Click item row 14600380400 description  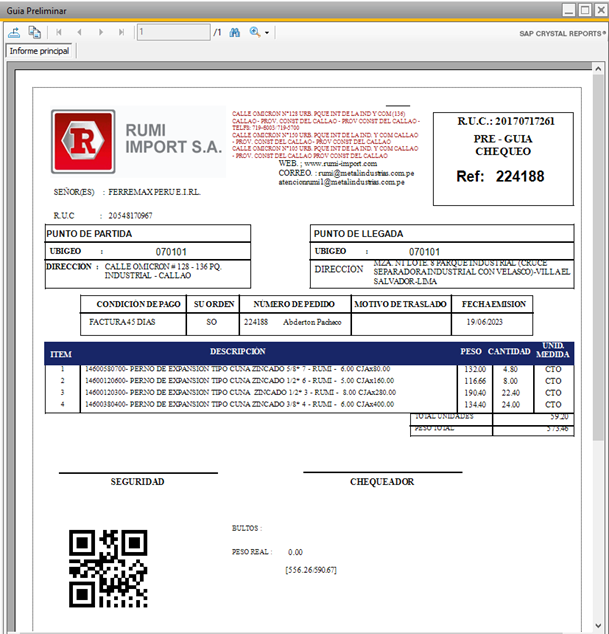click(x=239, y=404)
